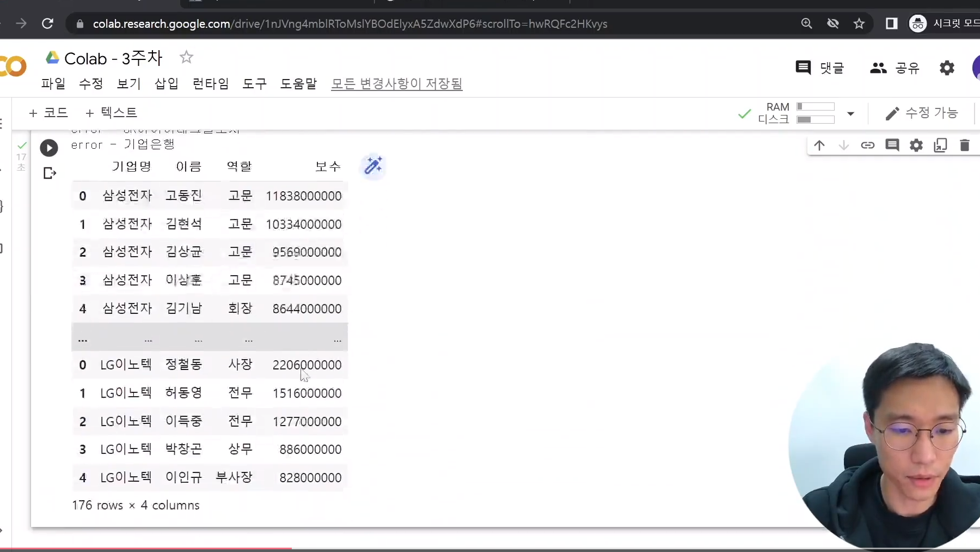Add comment to cell icon
Image resolution: width=980 pixels, height=552 pixels.
coord(892,145)
